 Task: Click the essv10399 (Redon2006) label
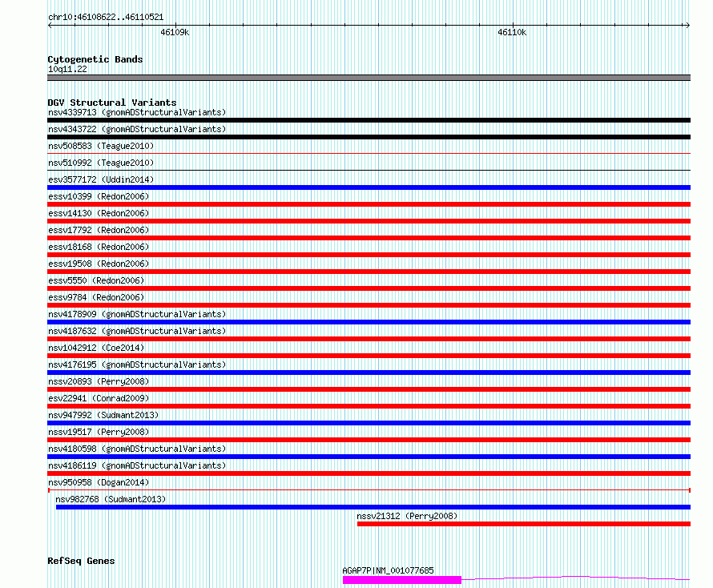pyautogui.click(x=99, y=196)
